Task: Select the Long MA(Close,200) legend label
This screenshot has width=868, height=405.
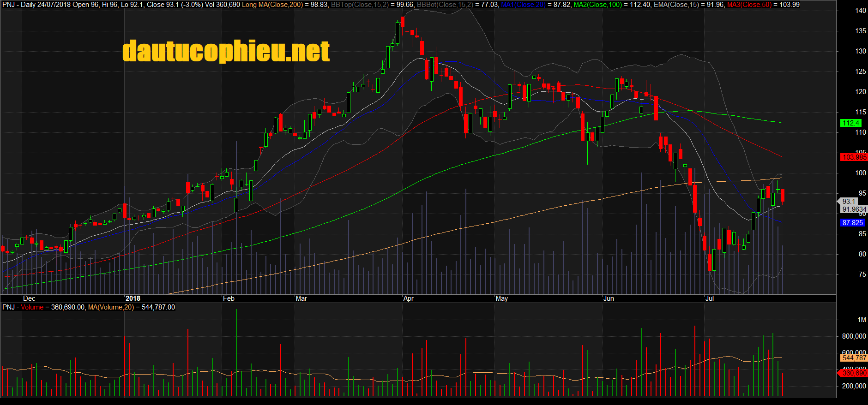Action: [272, 5]
